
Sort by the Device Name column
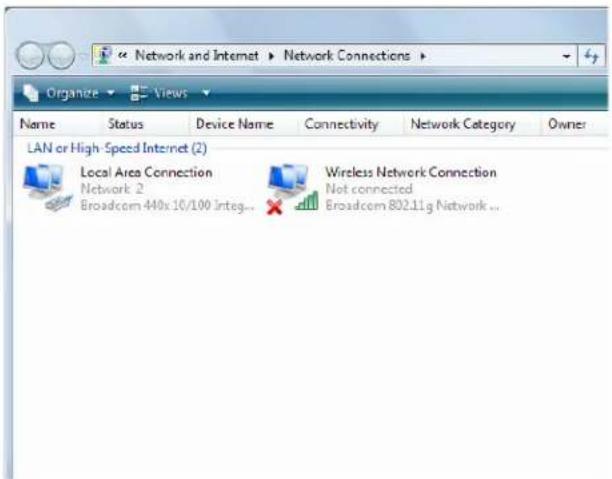click(235, 124)
